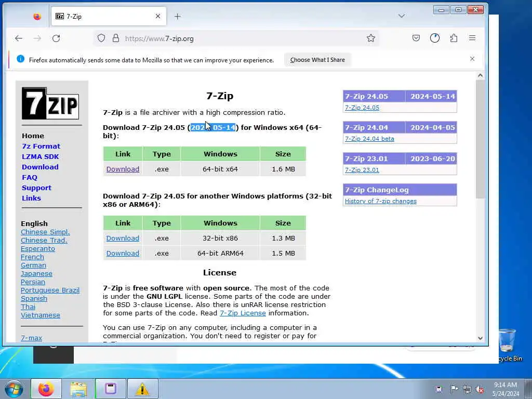The height and width of the screenshot is (399, 532).
Task: Open the Windows Start orb
Action: 14,389
